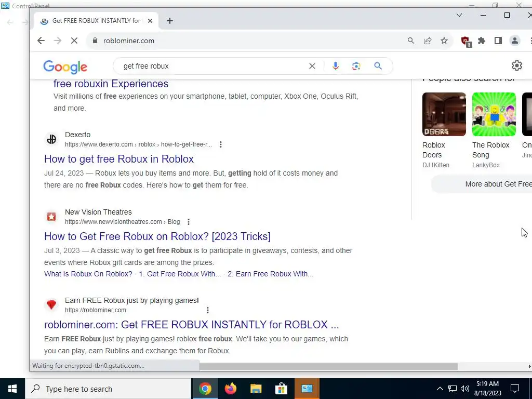532x399 pixels.
Task: Open free robuxin Experiences result
Action: point(111,84)
